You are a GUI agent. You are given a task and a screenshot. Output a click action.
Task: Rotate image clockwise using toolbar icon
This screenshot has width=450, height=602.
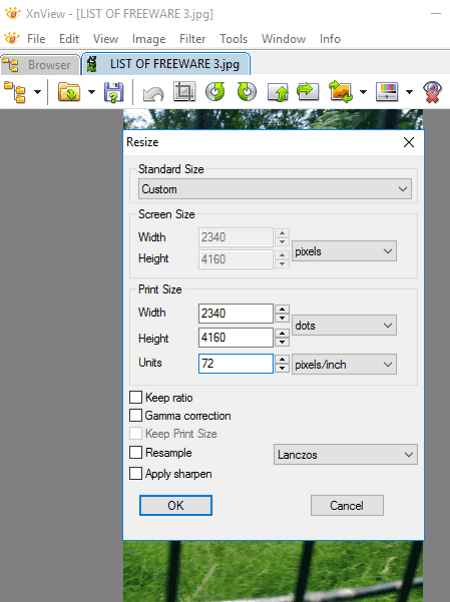247,92
